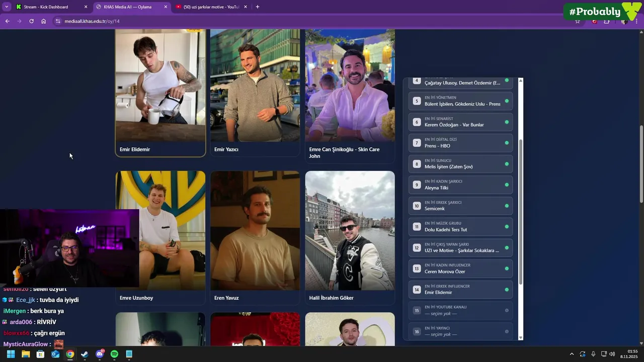Screen dimensions: 644x362
Task: Open category 15 En İyi YouTube Kanalı
Action: (460, 310)
